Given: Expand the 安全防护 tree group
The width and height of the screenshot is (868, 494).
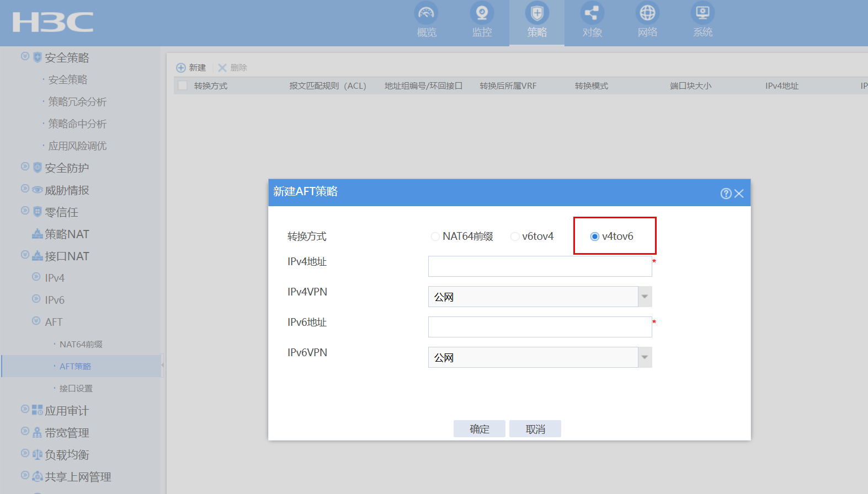Looking at the screenshot, I should [25, 167].
